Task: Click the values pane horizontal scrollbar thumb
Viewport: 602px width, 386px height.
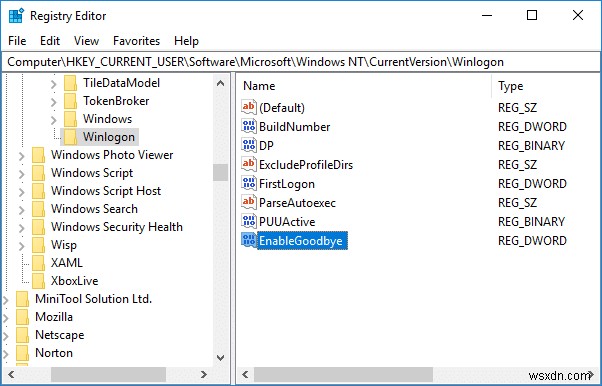Action: [343, 374]
